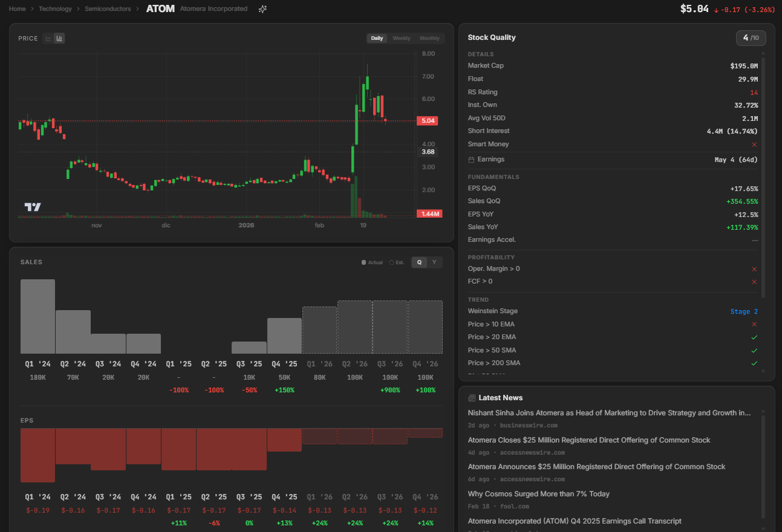This screenshot has width=782, height=532.
Task: Click the Avg Vol 50D value 2.1M
Action: [750, 118]
